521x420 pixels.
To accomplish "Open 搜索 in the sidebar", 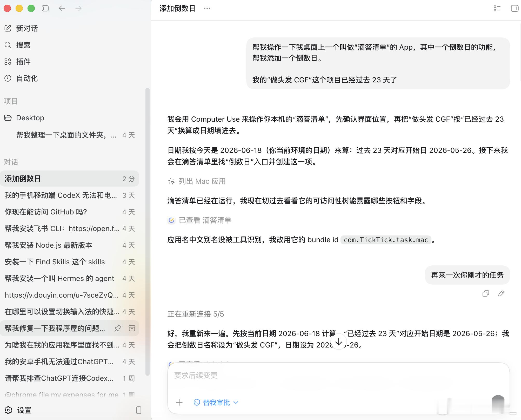I will tap(17, 45).
